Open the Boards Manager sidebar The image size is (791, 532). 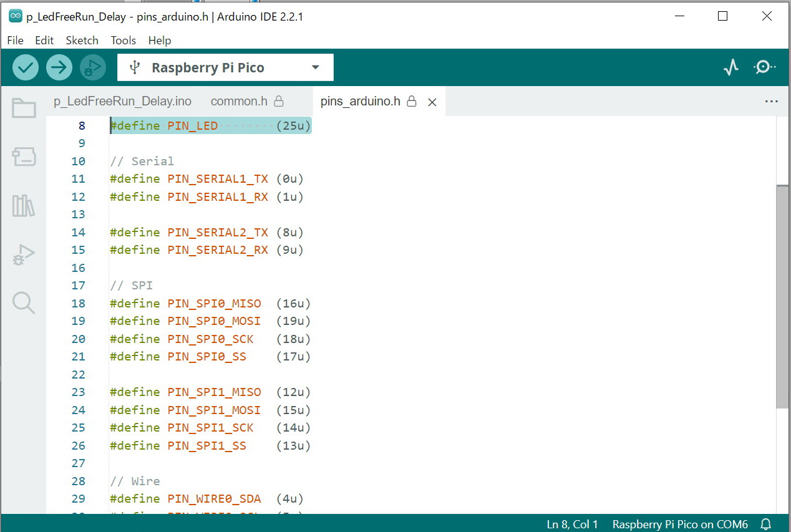24,157
